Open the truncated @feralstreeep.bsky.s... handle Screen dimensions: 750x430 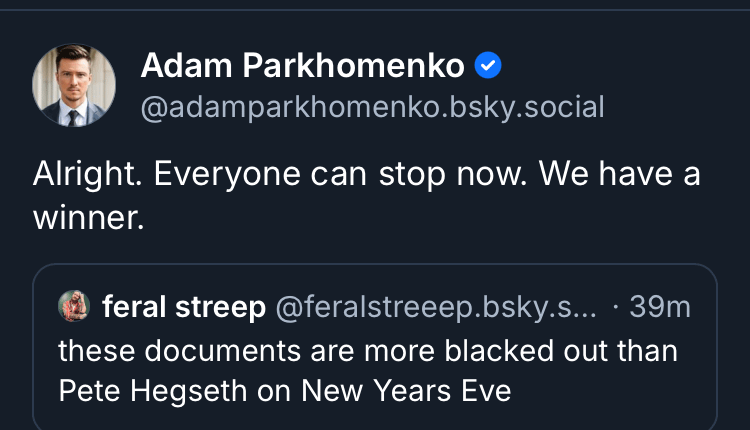(x=435, y=307)
